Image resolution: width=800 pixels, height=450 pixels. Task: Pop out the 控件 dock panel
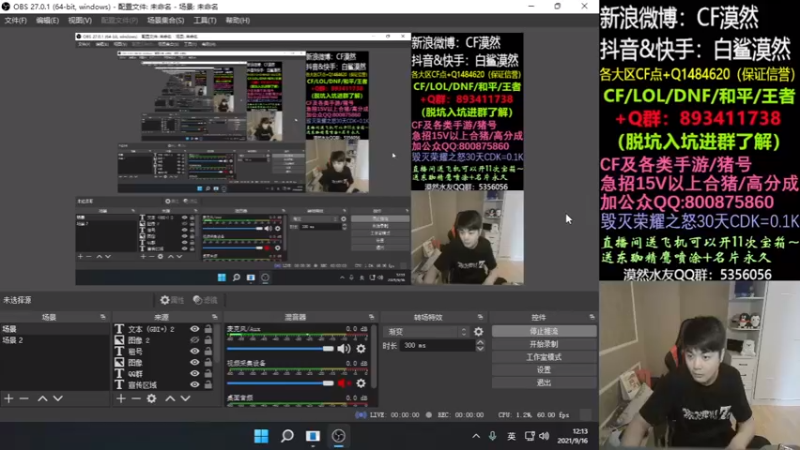[x=591, y=317]
